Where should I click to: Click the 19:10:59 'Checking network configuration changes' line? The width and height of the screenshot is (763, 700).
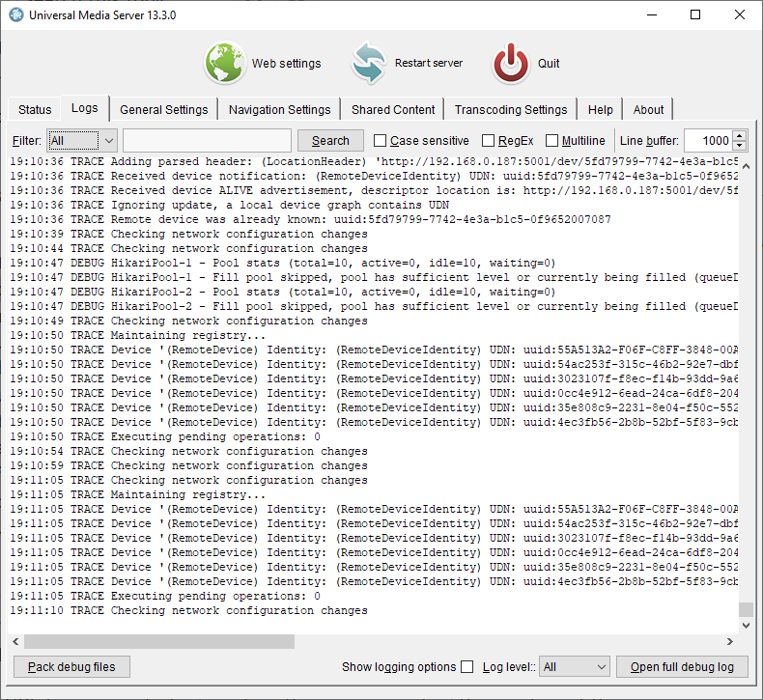(x=188, y=465)
